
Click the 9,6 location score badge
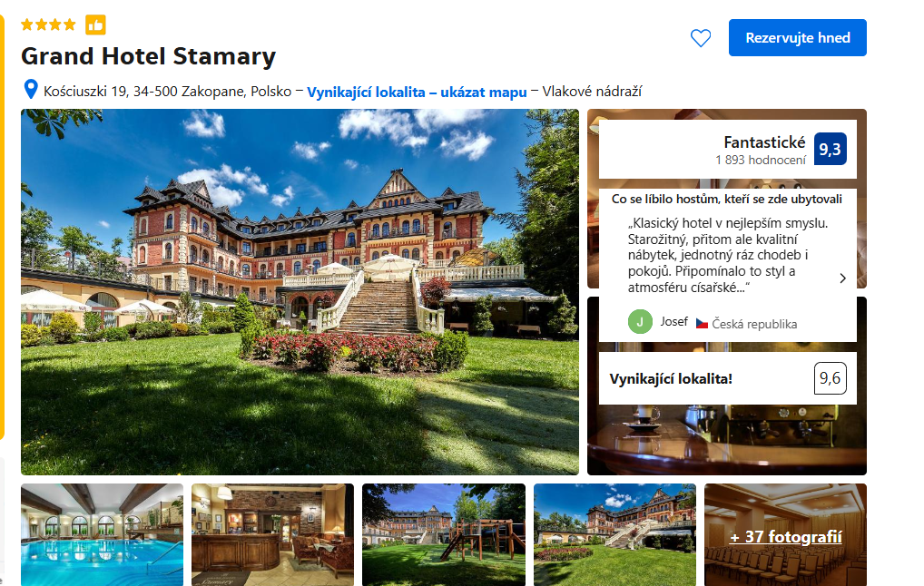pos(831,378)
